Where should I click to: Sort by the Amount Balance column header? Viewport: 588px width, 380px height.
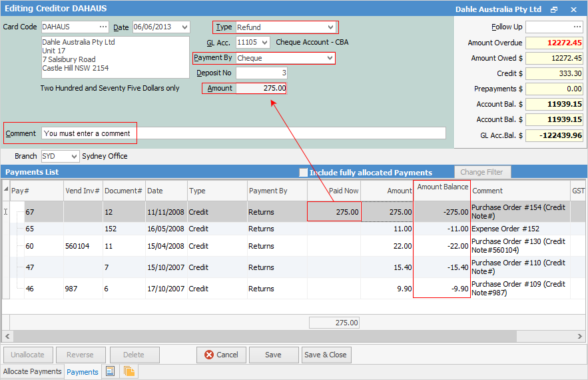[x=442, y=187]
